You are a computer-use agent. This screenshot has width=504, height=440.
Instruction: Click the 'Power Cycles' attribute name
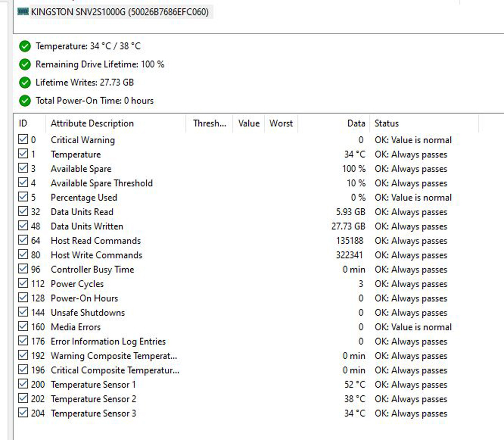(77, 284)
